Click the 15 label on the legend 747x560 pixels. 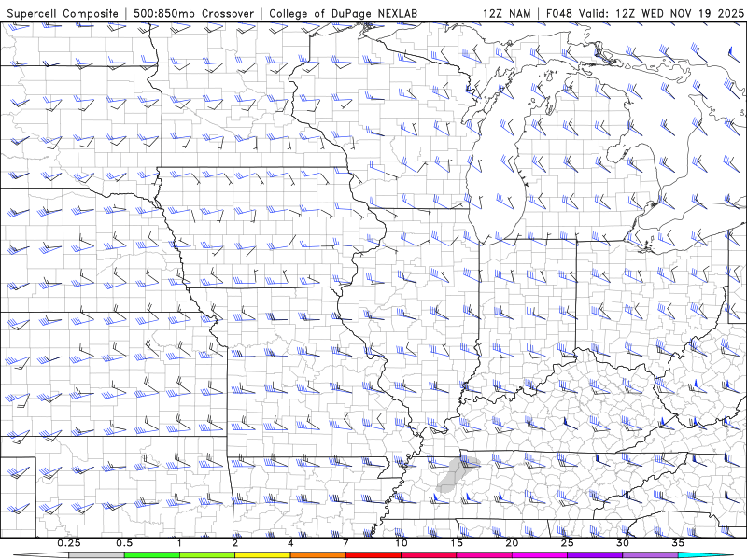(x=457, y=543)
